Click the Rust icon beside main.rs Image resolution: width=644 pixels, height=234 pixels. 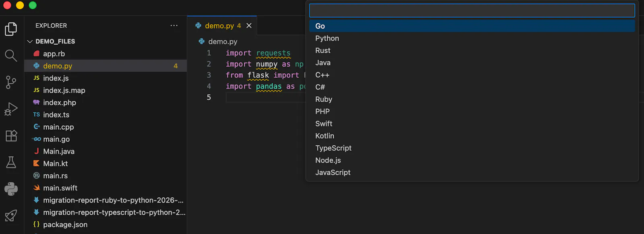(x=37, y=176)
